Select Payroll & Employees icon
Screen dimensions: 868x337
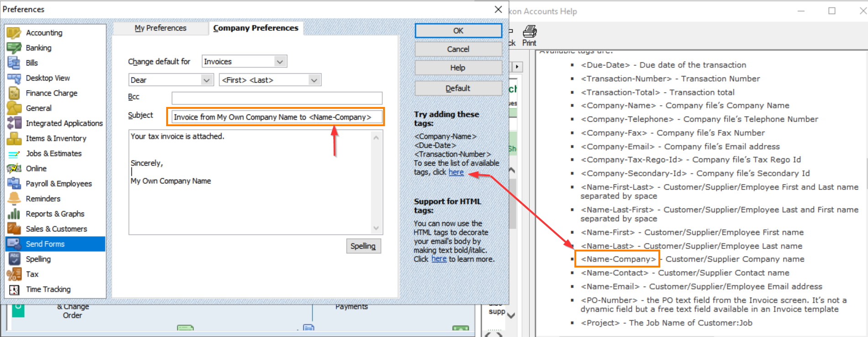14,183
